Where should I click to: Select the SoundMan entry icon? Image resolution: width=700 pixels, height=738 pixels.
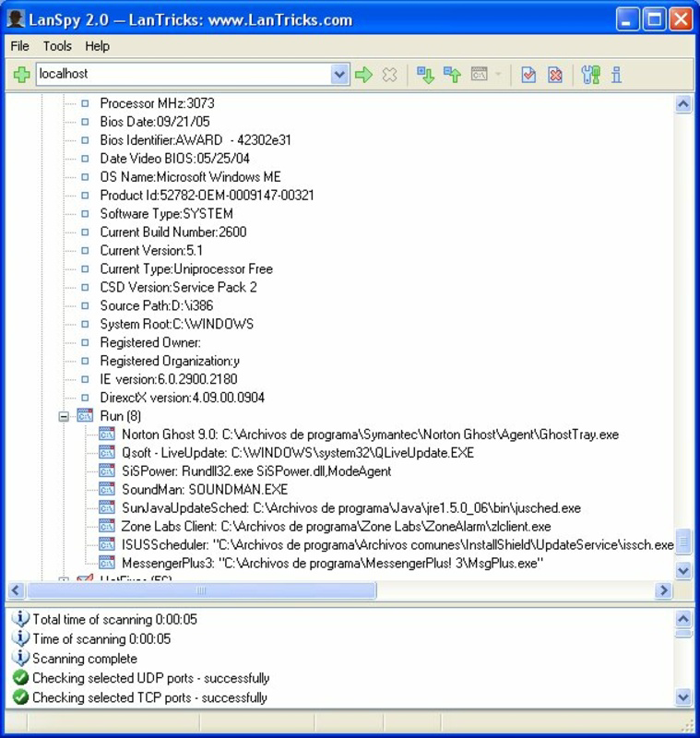[x=107, y=489]
